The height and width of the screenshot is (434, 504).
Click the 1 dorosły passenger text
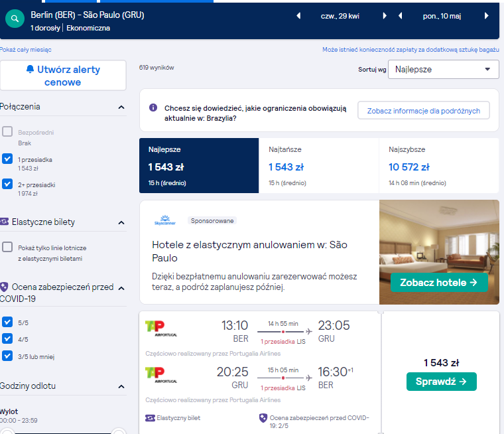[45, 28]
